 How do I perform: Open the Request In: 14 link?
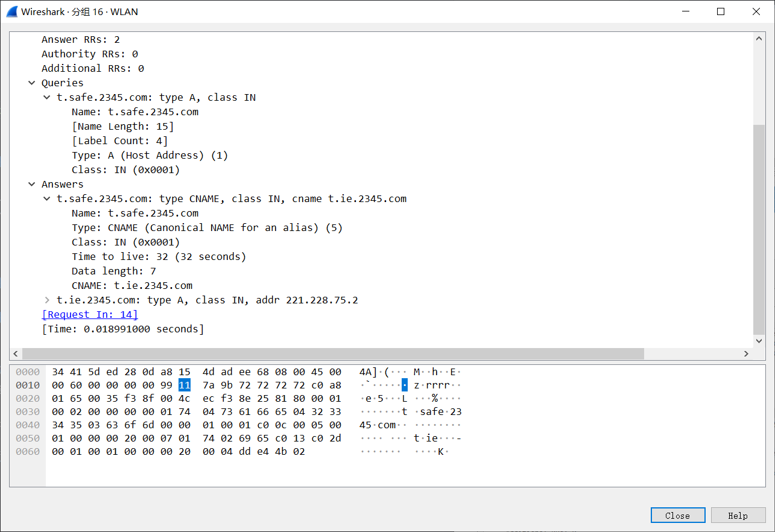click(90, 314)
